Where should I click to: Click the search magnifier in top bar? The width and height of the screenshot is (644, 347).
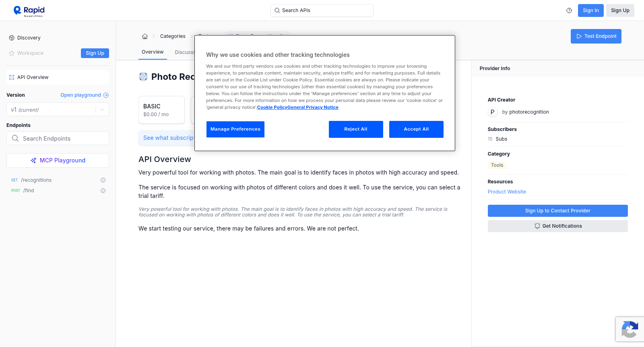click(277, 10)
